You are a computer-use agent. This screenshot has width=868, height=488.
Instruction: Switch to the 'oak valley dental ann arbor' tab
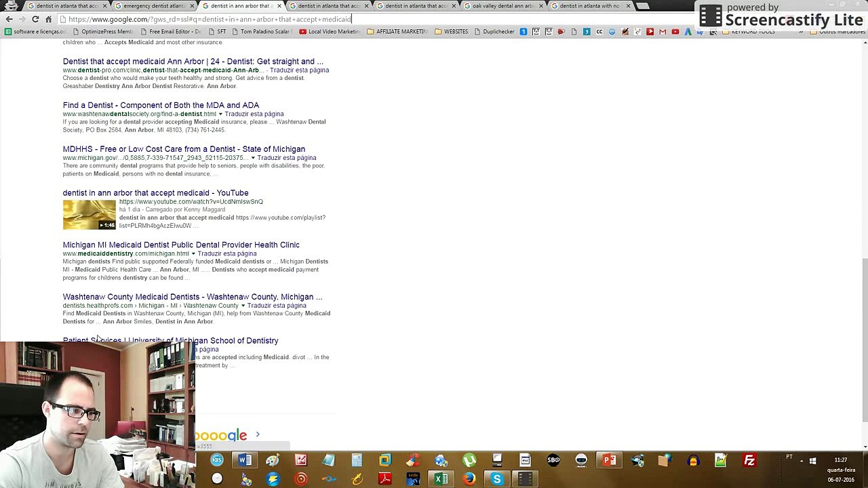(502, 6)
